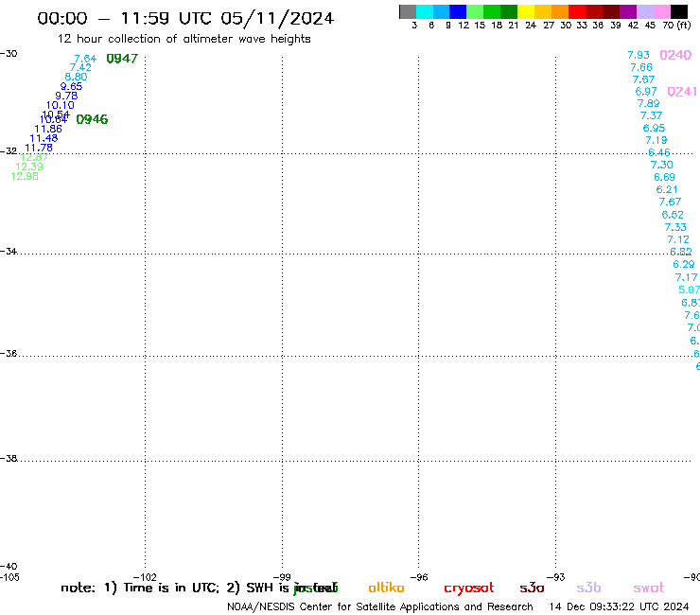Image resolution: width=700 pixels, height=615 pixels.
Task: Click the light green value '12.98'
Action: (x=25, y=176)
